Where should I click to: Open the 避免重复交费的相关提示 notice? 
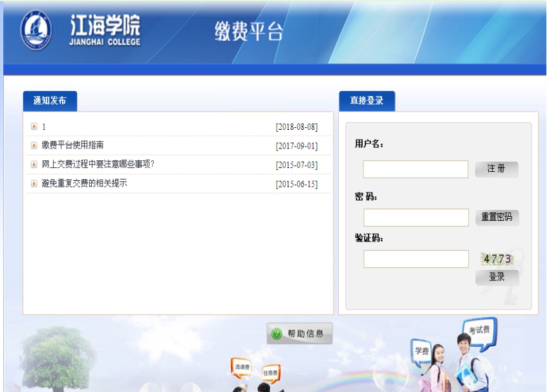[x=84, y=184]
